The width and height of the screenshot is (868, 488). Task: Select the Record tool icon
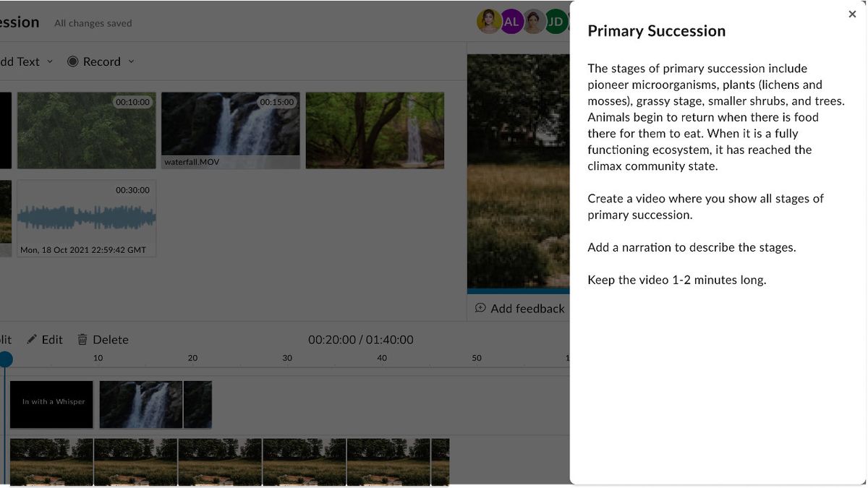tap(74, 61)
